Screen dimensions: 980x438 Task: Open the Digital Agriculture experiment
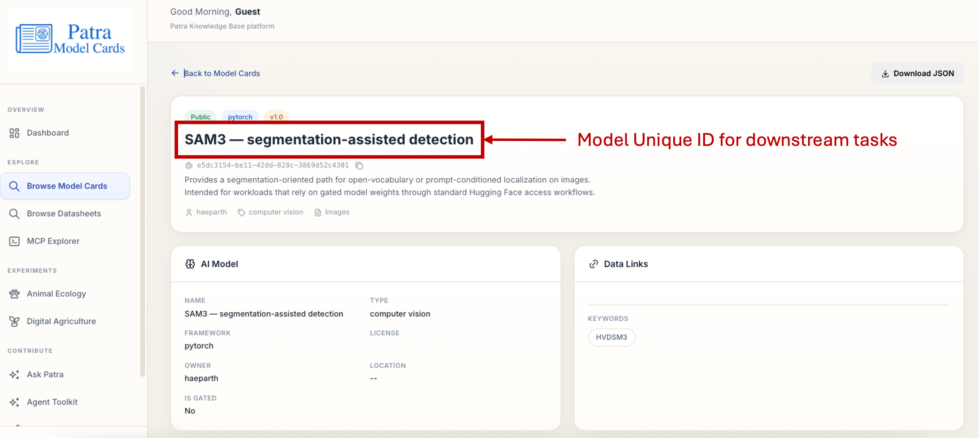pos(61,321)
